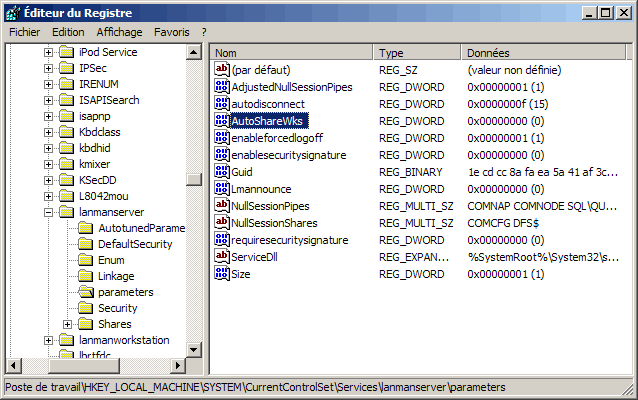Collapse the lanmanserver key
Image resolution: width=638 pixels, height=400 pixels.
coord(48,212)
